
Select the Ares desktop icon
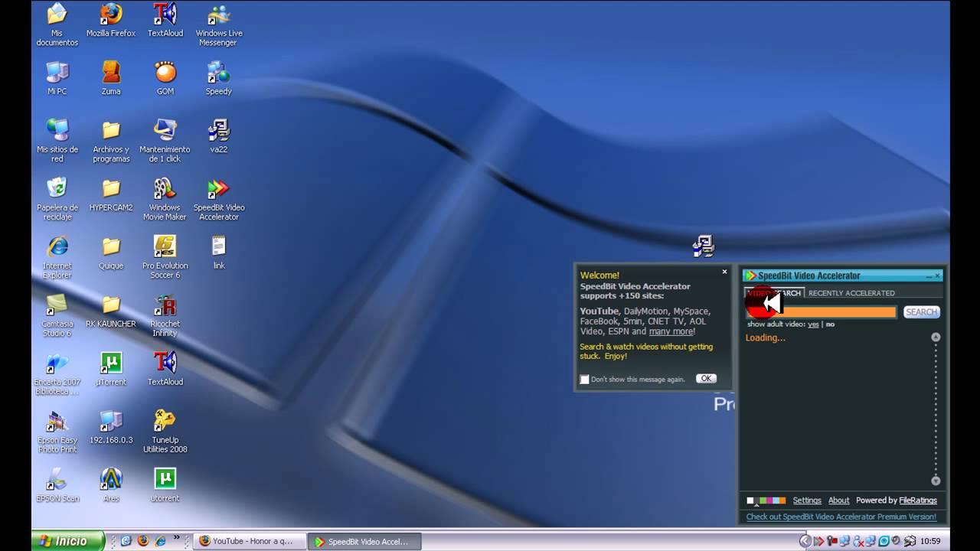click(x=111, y=485)
